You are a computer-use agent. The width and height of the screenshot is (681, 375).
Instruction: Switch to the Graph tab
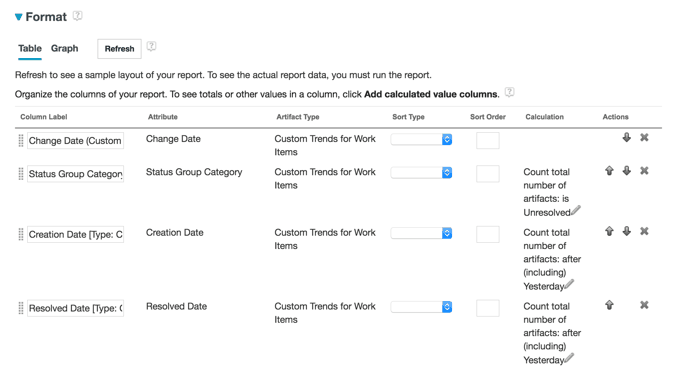click(x=65, y=48)
